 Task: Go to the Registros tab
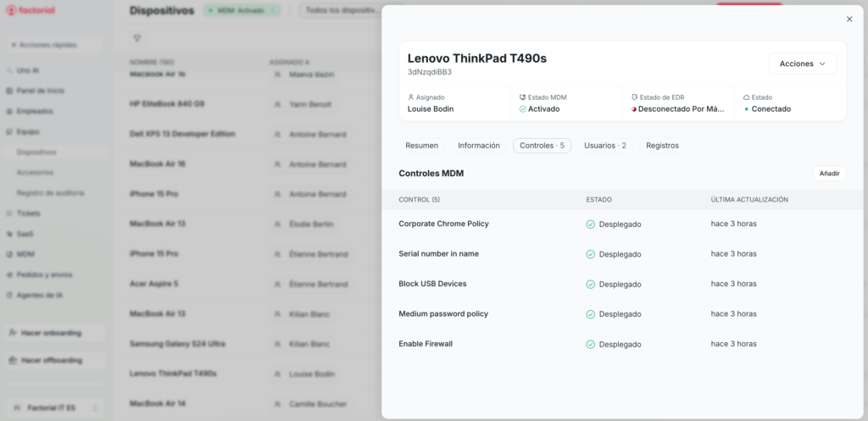tap(662, 146)
